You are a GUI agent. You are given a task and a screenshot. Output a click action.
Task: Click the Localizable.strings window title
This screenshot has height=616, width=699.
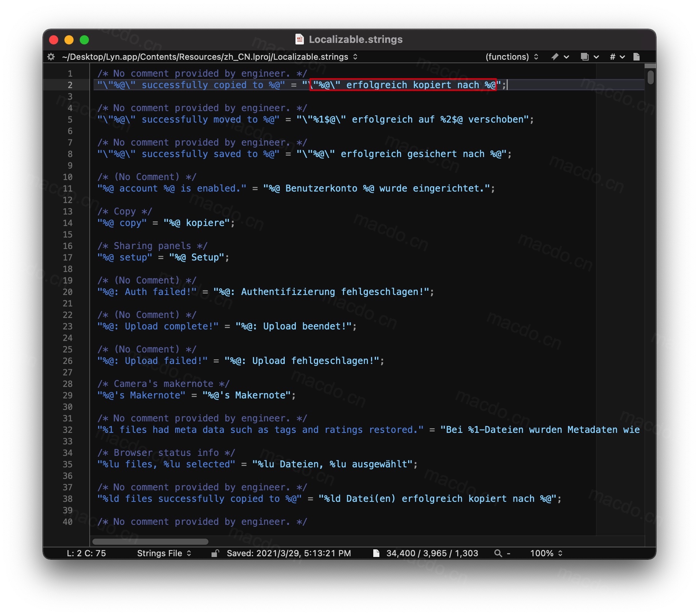(x=356, y=39)
